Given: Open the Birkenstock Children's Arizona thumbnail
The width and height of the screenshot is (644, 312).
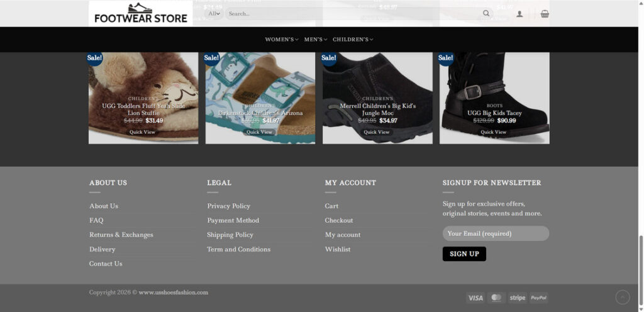Looking at the screenshot, I should click(260, 97).
